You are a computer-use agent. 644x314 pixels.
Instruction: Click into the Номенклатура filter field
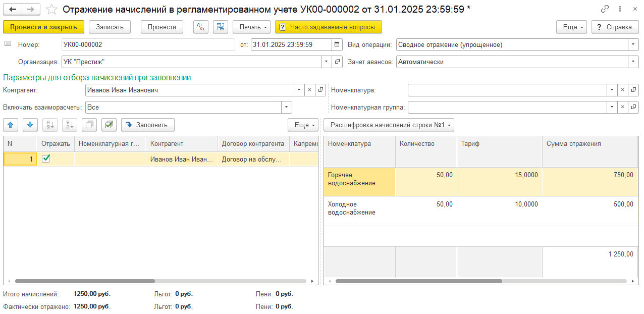(x=506, y=90)
